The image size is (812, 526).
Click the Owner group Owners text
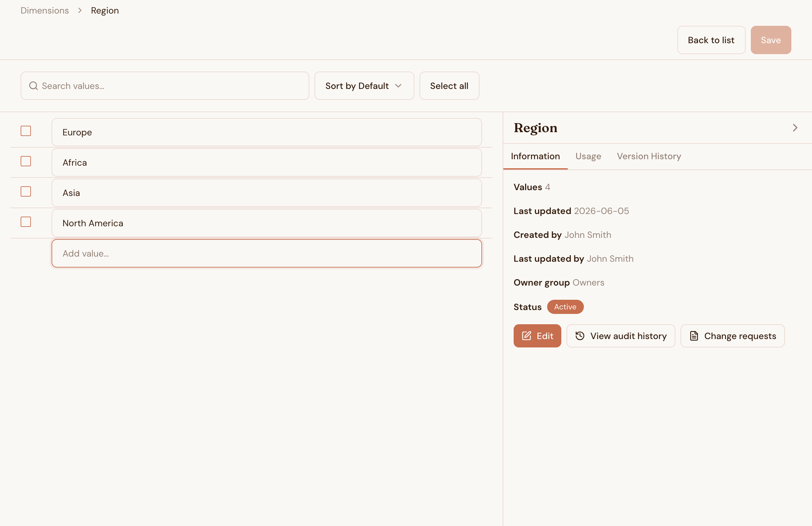pos(559,283)
